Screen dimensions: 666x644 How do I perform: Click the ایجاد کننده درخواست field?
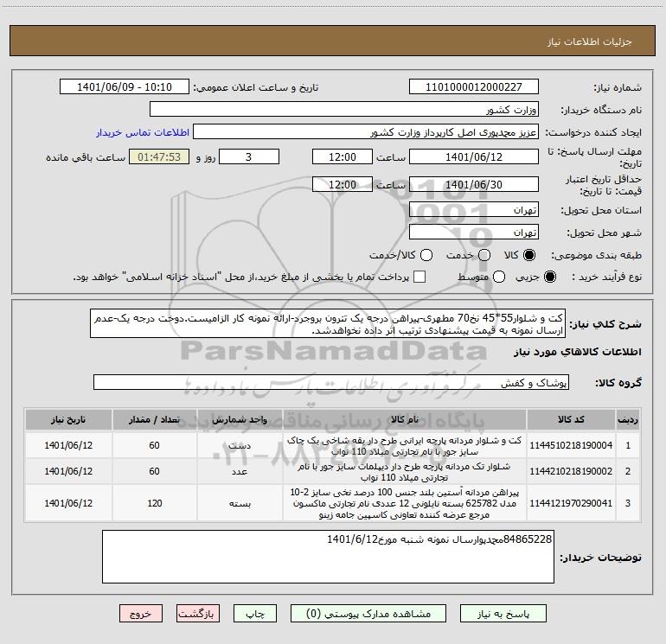366,131
